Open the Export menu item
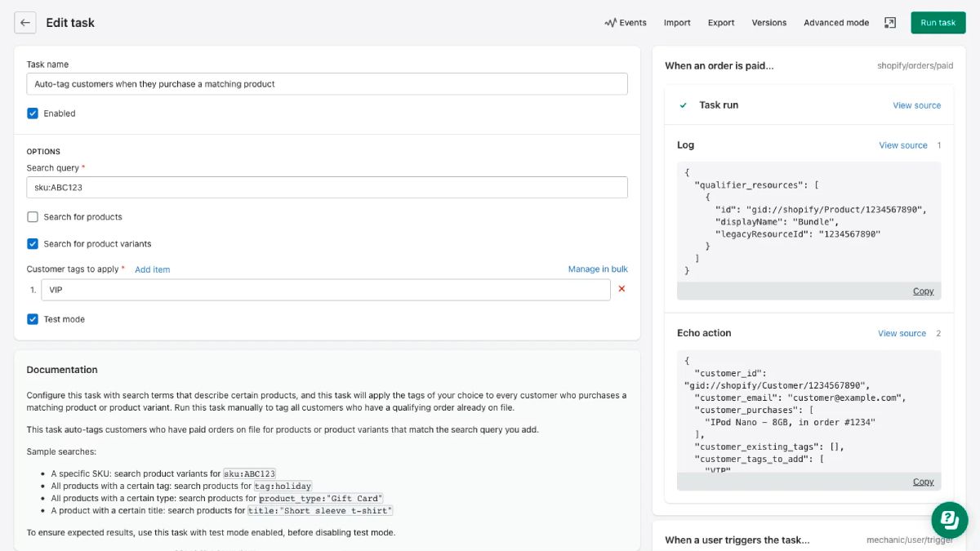 721,23
